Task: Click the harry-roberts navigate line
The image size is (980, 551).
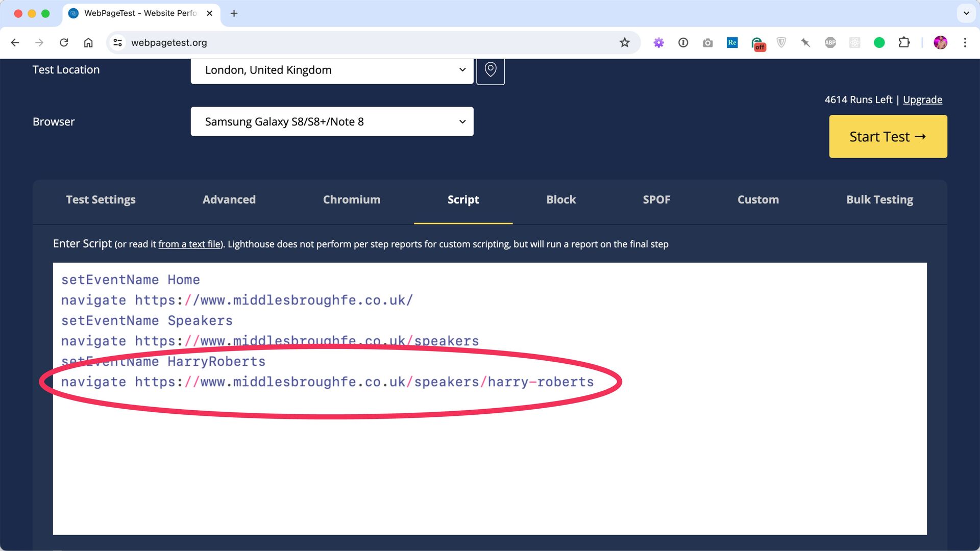Action: [x=327, y=382]
